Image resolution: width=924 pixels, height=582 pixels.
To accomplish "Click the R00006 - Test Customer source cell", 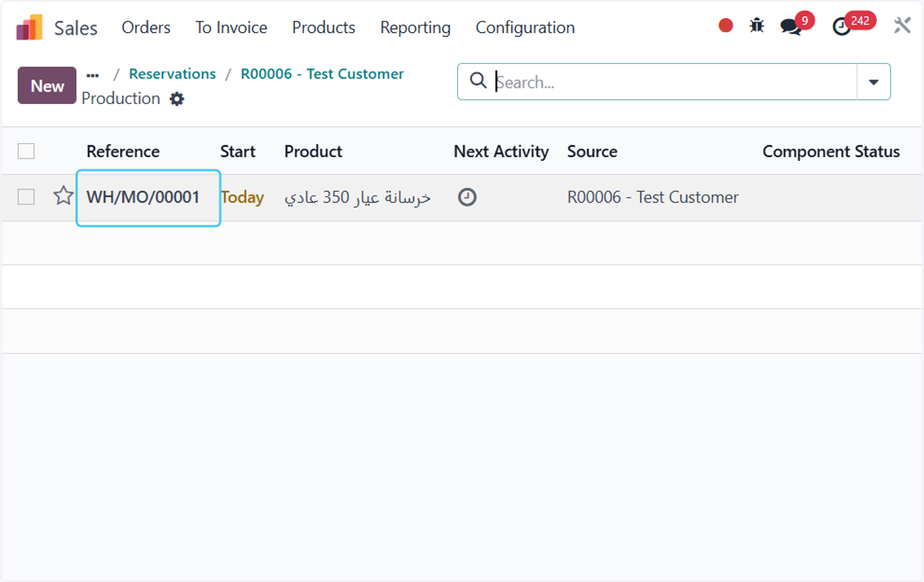I will point(653,197).
